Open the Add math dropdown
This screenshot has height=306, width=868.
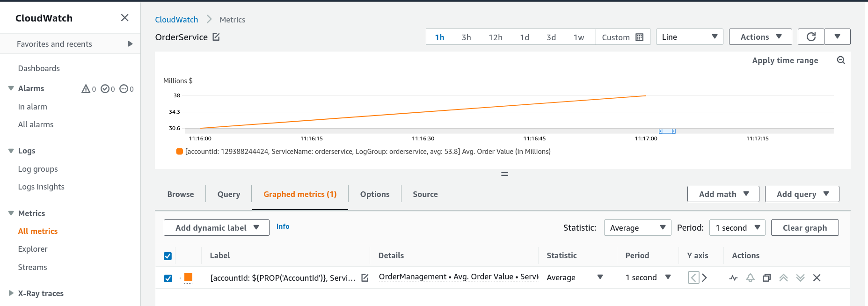tap(723, 194)
